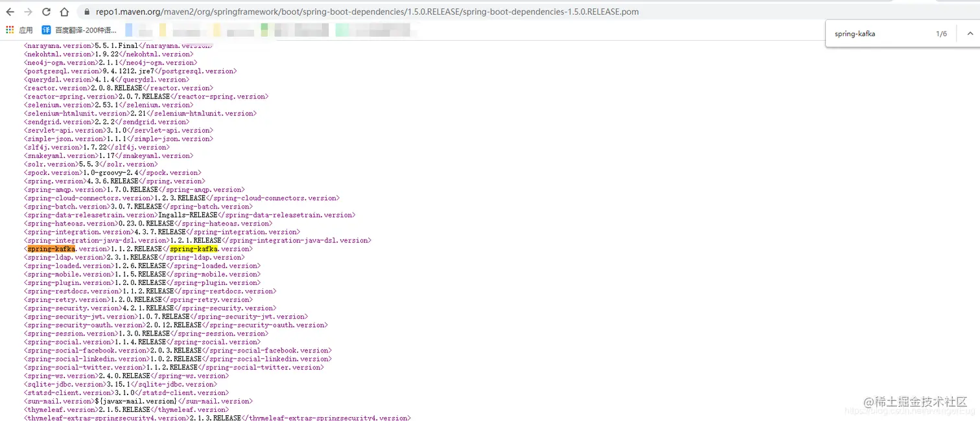Click the spring-batch.version 3.0.7.RELEASE line
Screen dimensions: 980x421
(x=138, y=206)
